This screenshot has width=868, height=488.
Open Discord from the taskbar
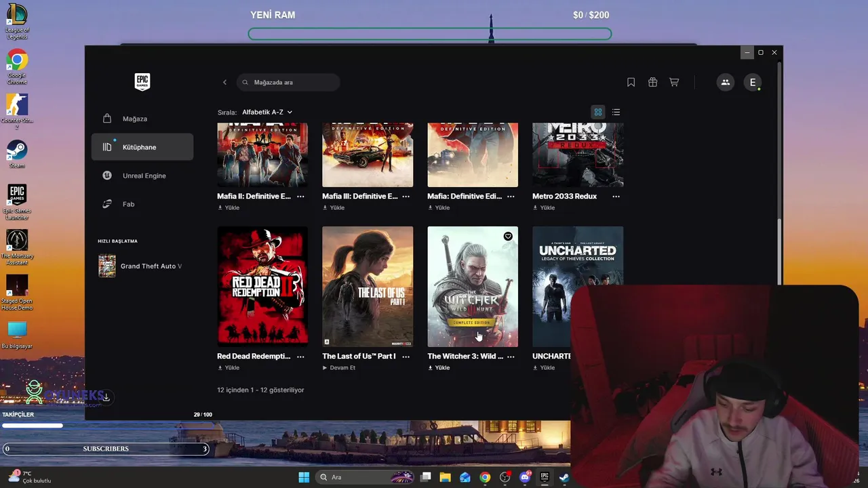point(525,477)
